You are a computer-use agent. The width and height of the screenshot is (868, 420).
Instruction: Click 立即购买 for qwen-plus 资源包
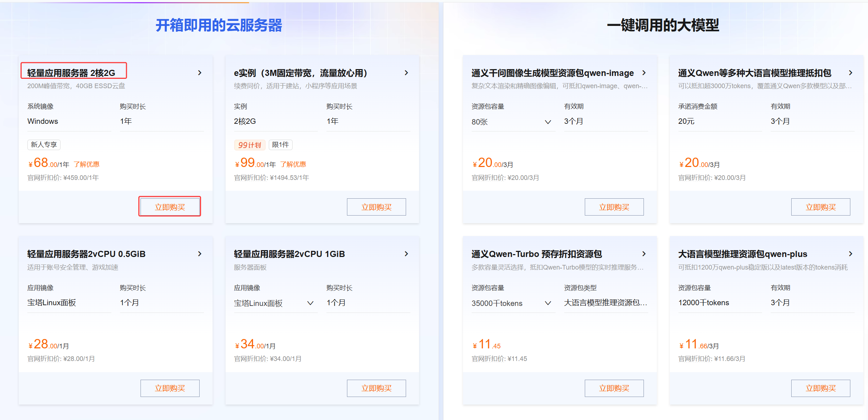click(821, 388)
